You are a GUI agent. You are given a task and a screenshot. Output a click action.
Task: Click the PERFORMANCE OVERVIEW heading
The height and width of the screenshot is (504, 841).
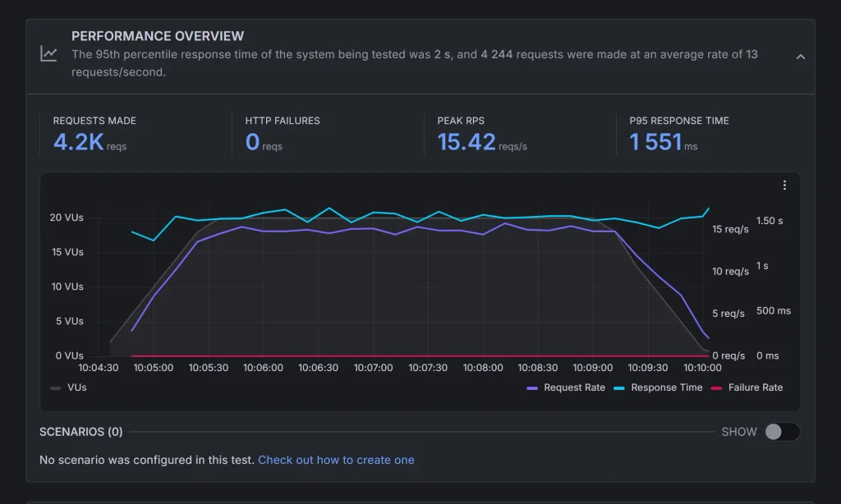(158, 36)
